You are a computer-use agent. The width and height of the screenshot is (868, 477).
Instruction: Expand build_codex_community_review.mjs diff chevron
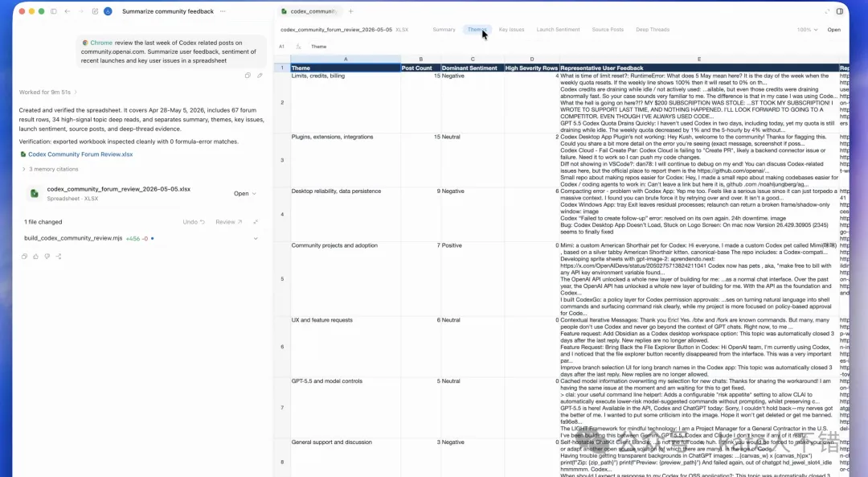(256, 238)
